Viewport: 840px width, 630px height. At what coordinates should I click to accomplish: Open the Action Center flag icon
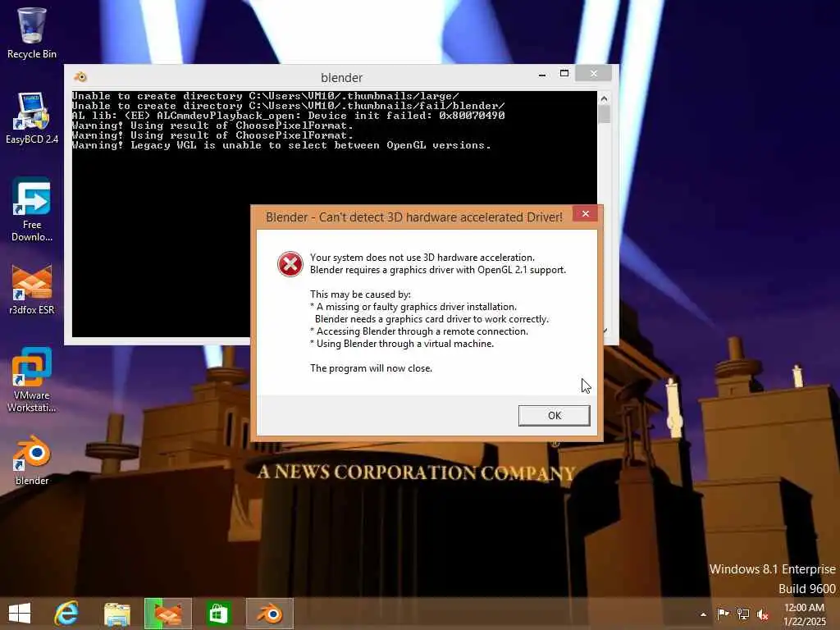tap(723, 614)
